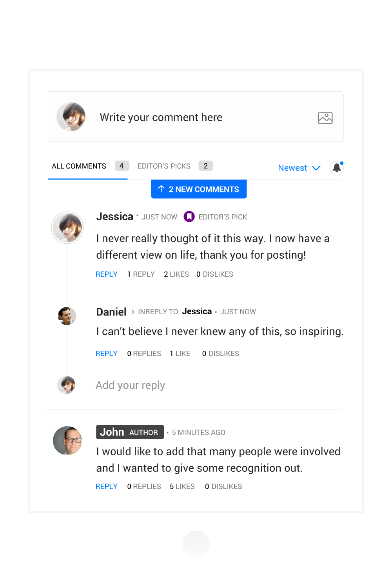Click Jessica's avatar beside her comment
The width and height of the screenshot is (392, 587).
pos(67,228)
